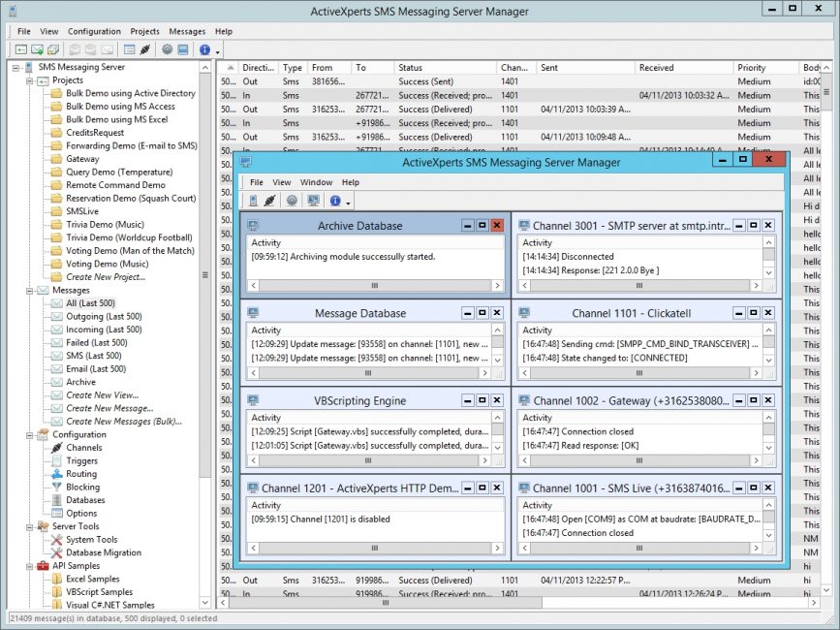Select the Trivia Demo (Worldcup Football) project

(129, 237)
